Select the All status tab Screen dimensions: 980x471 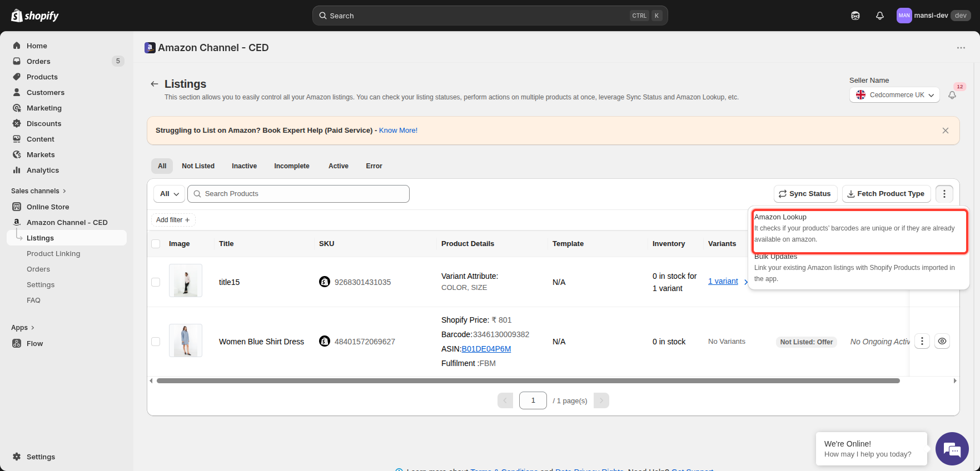pos(162,166)
